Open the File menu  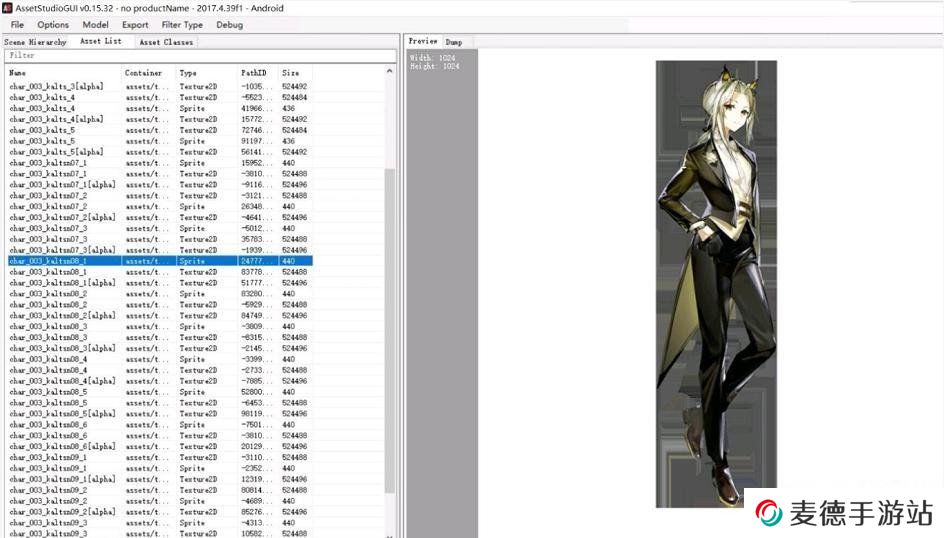17,25
